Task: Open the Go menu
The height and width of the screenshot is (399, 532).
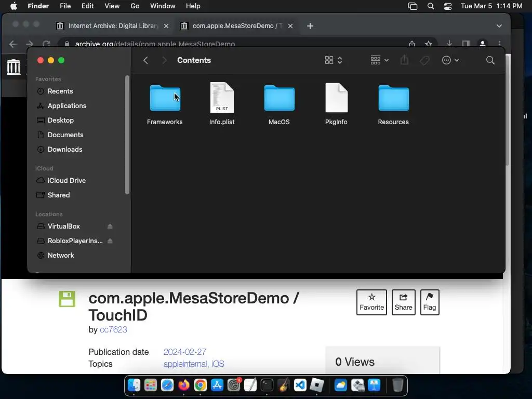Action: click(135, 6)
